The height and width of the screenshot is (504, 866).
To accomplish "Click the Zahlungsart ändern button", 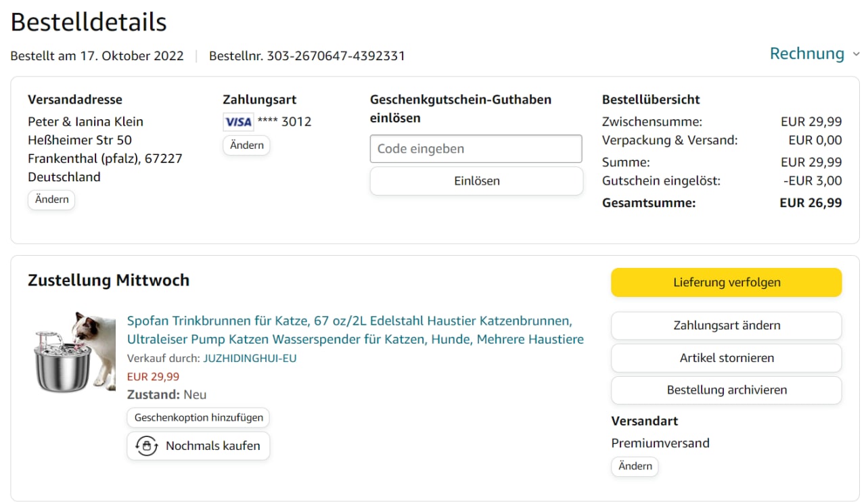I will point(726,325).
